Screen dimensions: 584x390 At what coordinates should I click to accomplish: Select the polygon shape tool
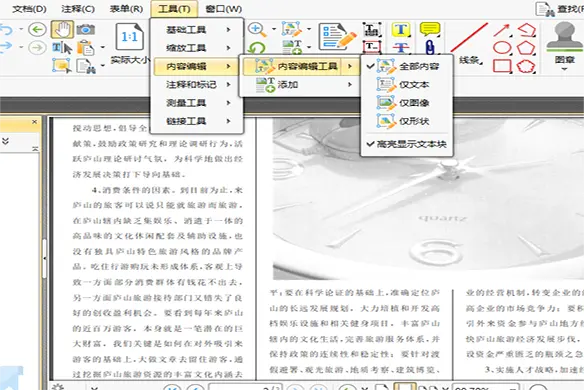(x=526, y=48)
